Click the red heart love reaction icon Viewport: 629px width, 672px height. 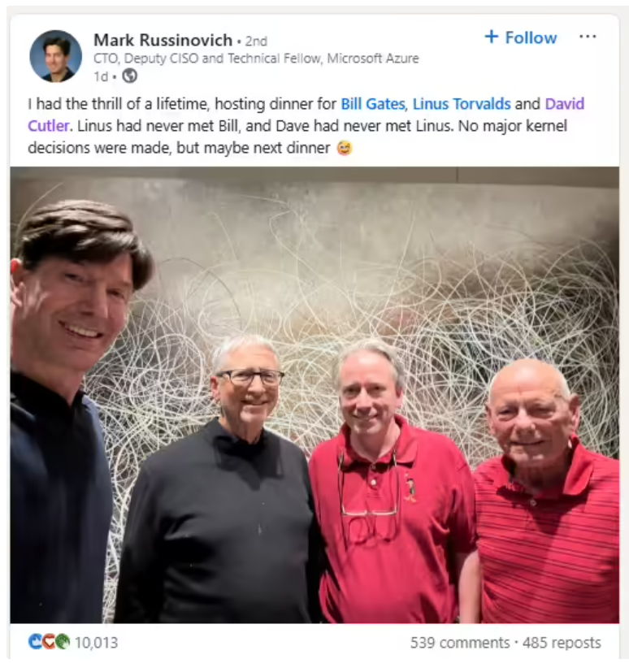point(49,642)
